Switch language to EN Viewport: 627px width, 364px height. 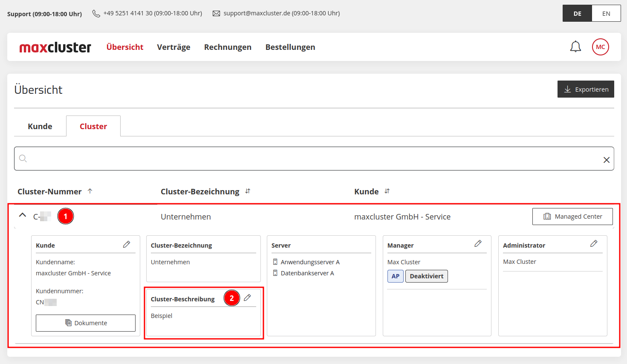pos(606,13)
